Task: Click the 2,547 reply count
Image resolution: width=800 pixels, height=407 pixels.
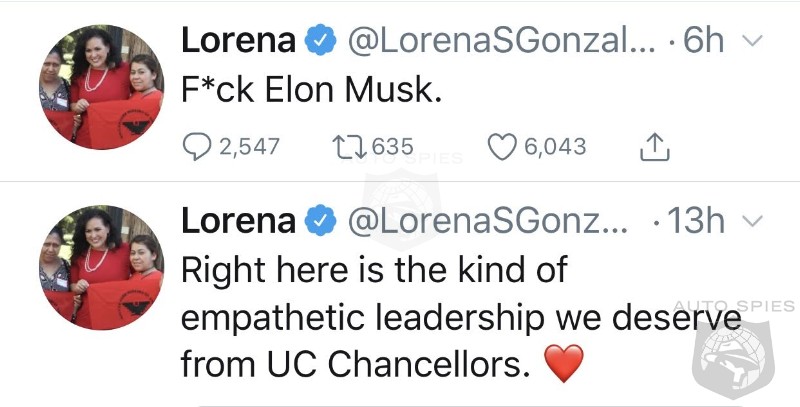Action: tap(249, 147)
